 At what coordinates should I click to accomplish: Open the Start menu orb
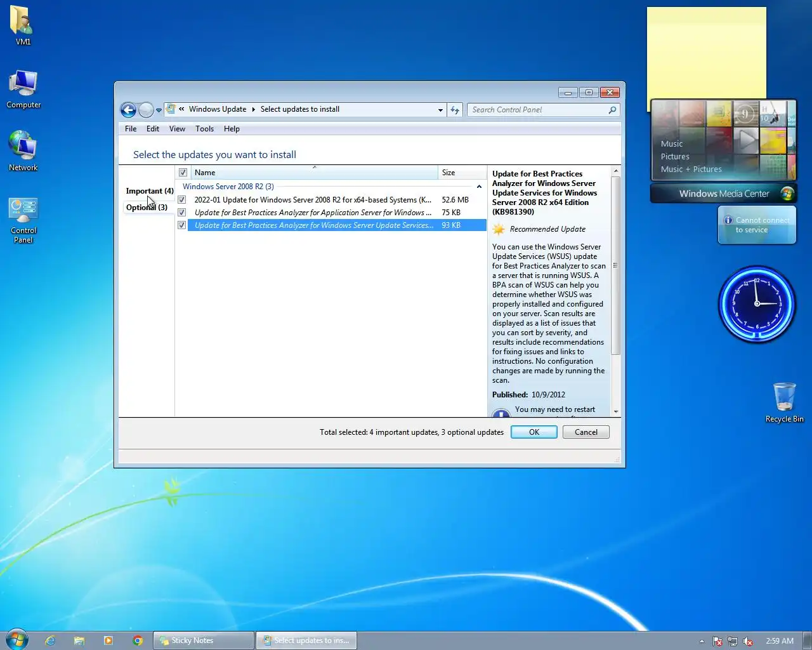coord(17,640)
